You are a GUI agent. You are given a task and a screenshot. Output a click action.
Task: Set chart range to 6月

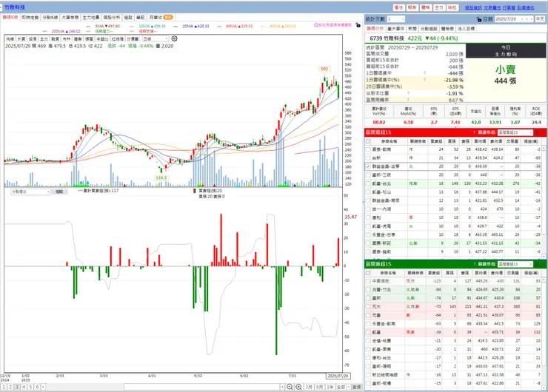319,387
